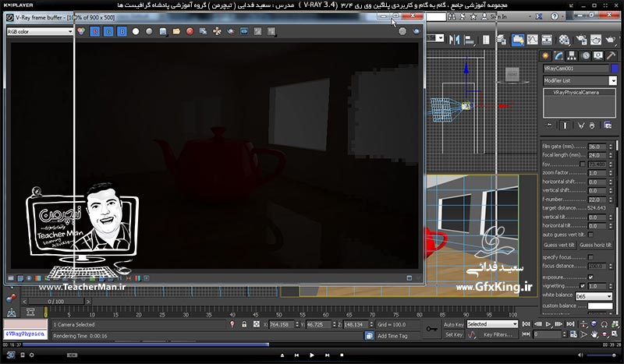Open the RGB color channel dropdown
624x364 pixels.
tap(40, 31)
